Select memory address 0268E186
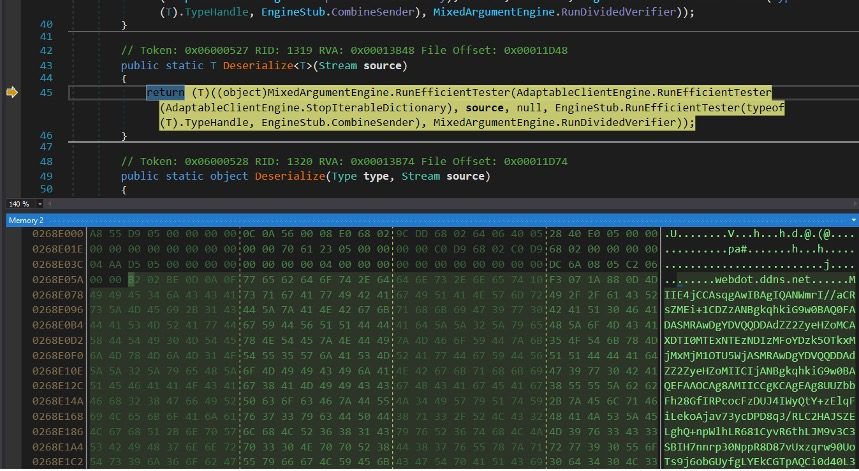The height and width of the screenshot is (471, 859). pos(58,432)
